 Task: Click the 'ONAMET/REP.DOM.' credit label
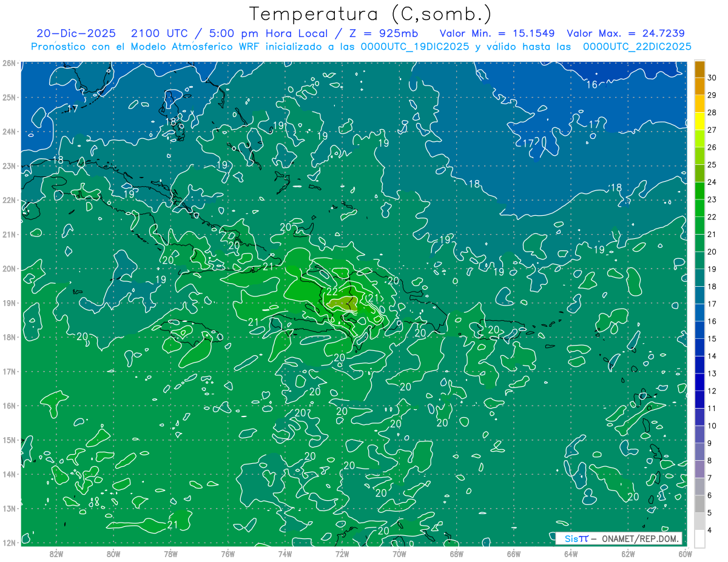(639, 538)
